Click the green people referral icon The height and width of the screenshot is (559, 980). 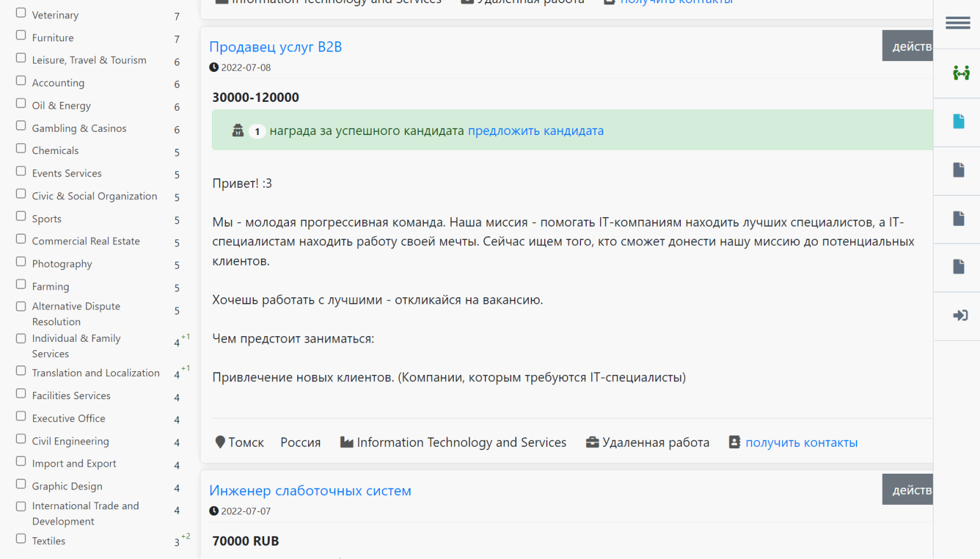tap(961, 73)
